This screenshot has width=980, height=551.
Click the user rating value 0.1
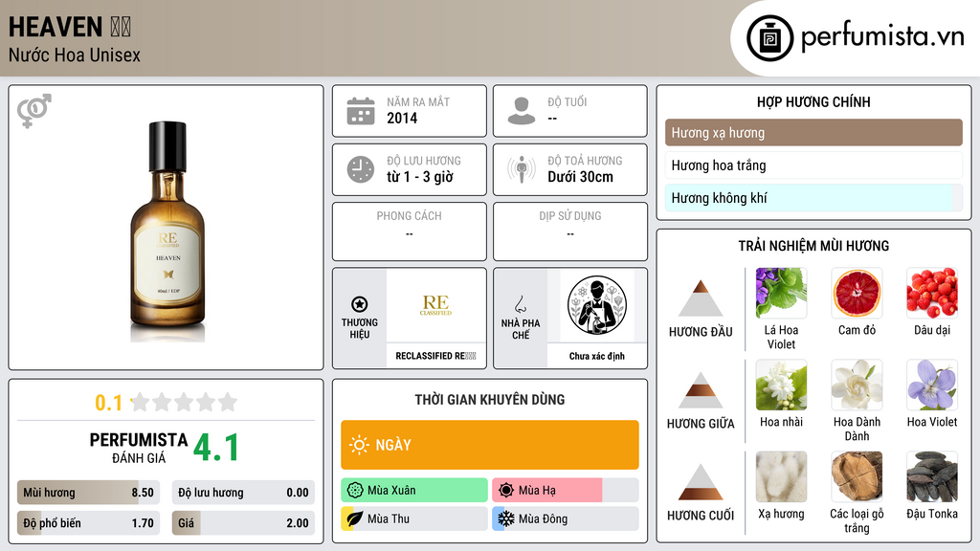[x=108, y=403]
